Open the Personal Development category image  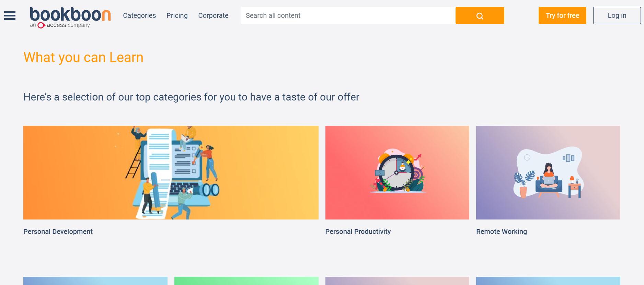click(x=171, y=173)
